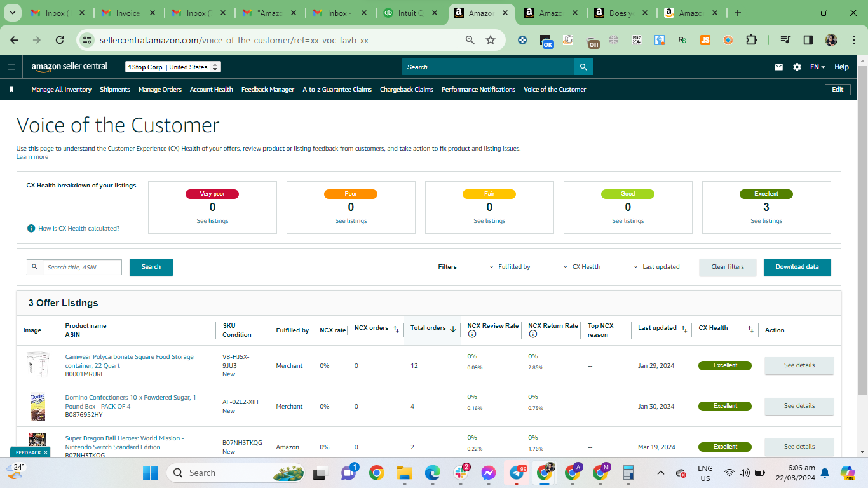This screenshot has height=488, width=868.
Task: Open the Chrome profile avatar
Action: click(831, 40)
